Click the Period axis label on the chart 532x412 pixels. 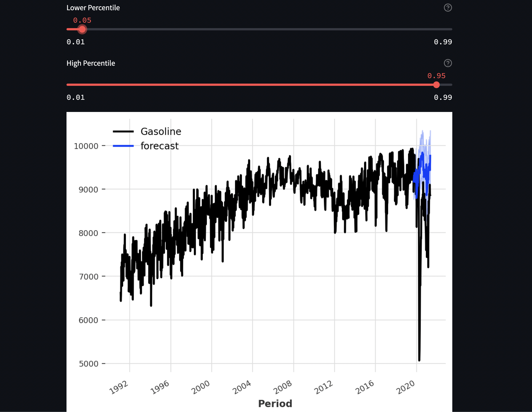[x=275, y=403]
